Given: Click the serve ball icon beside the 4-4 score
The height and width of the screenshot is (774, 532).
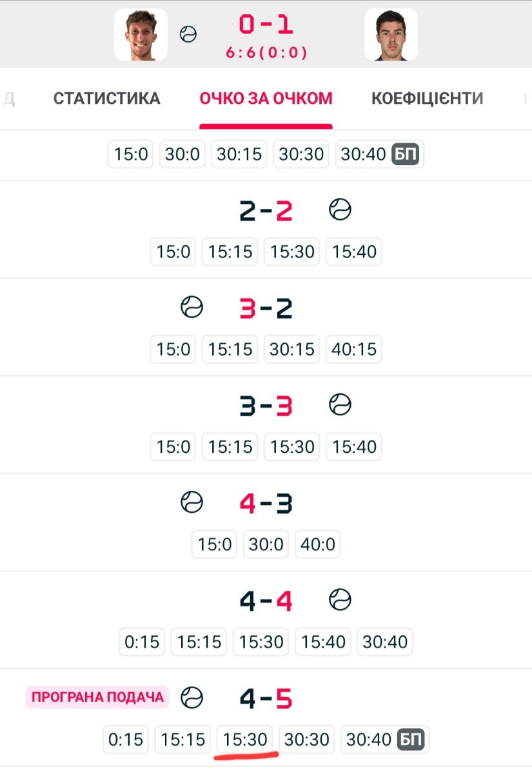Looking at the screenshot, I should [340, 600].
